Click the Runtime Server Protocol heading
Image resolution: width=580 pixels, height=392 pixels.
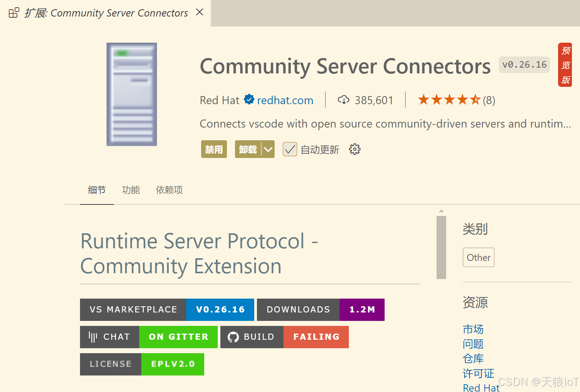click(199, 254)
